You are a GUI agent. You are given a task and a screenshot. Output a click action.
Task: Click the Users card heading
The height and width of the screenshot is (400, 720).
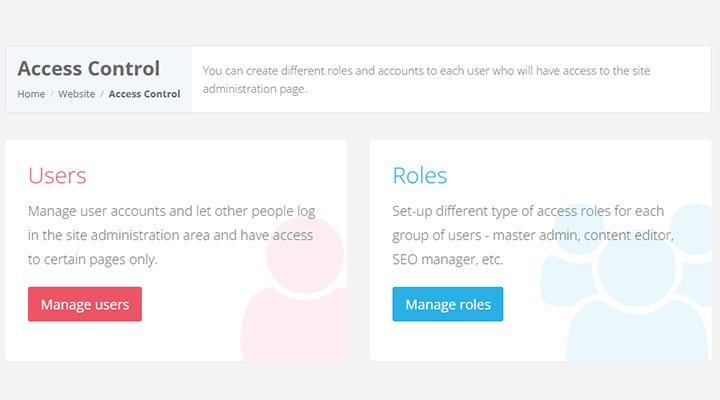click(57, 175)
